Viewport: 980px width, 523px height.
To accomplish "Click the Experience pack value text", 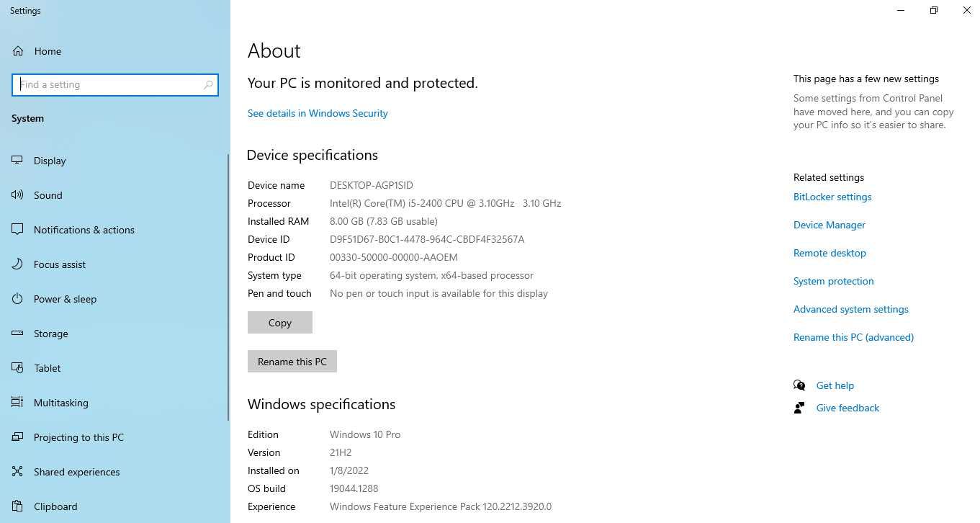I will 441,506.
